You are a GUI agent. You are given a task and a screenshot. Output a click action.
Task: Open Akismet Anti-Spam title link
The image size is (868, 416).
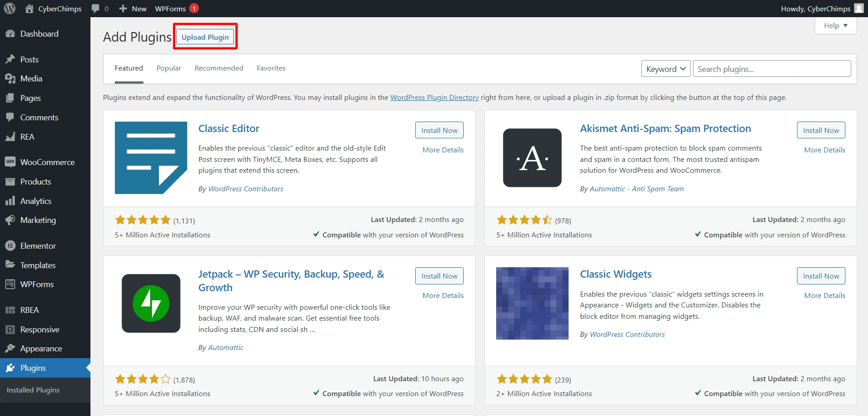[665, 128]
